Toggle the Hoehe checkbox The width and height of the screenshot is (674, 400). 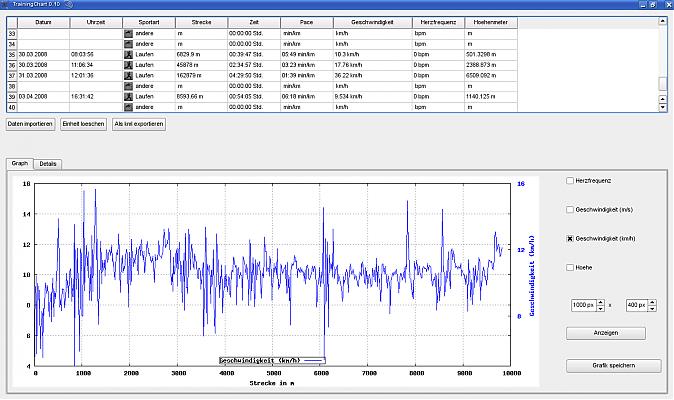[570, 267]
